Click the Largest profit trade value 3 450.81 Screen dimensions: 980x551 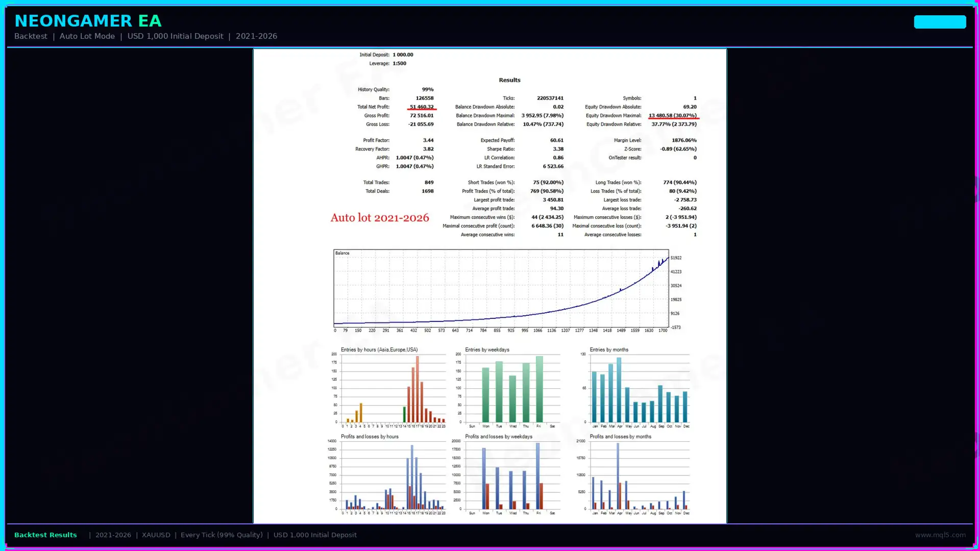553,200
